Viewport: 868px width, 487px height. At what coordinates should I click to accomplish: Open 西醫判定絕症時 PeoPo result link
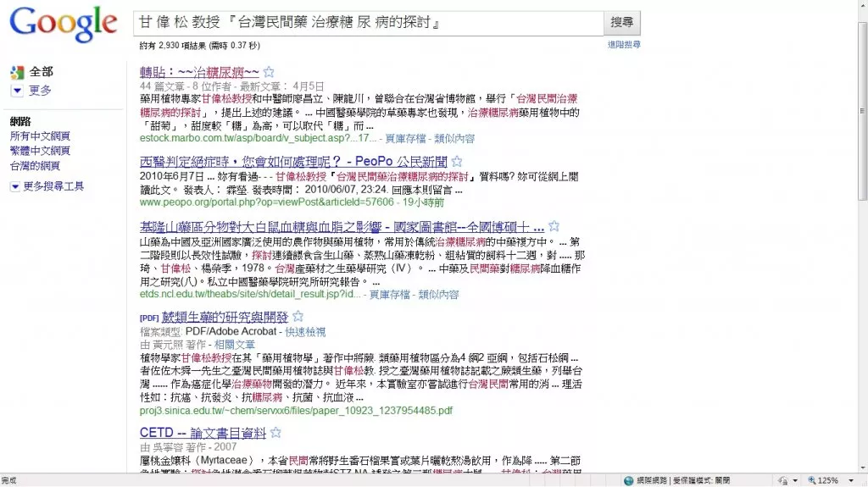(293, 162)
